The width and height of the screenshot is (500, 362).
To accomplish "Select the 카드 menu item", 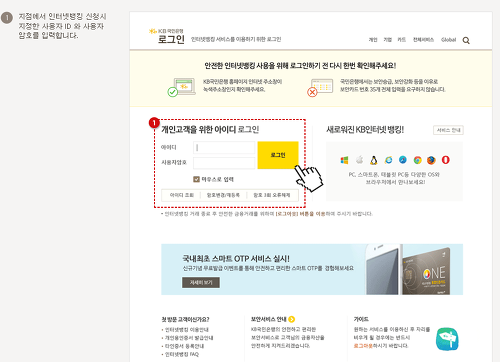I will click(402, 40).
